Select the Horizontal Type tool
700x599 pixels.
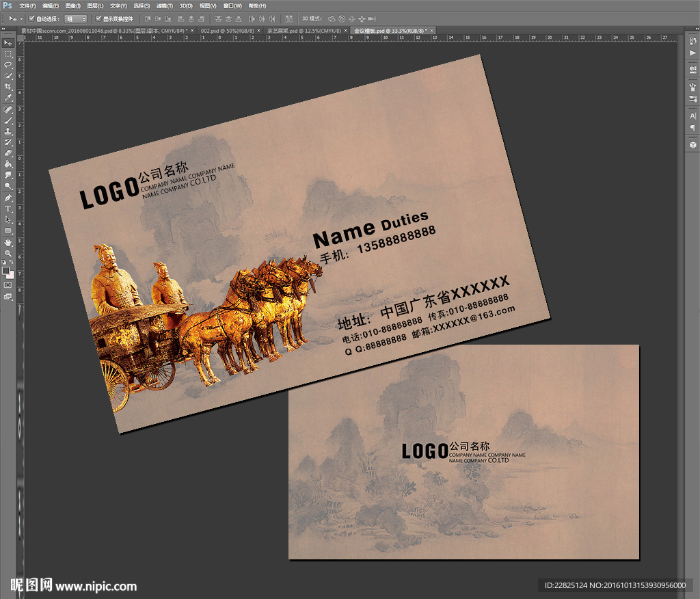click(8, 209)
